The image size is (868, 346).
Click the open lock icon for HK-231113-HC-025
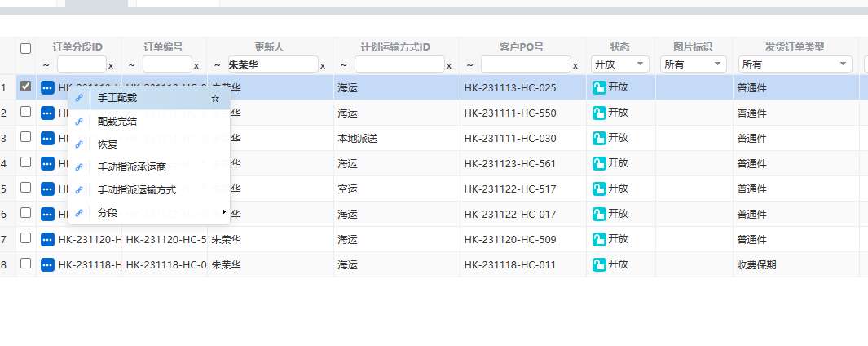pos(599,87)
